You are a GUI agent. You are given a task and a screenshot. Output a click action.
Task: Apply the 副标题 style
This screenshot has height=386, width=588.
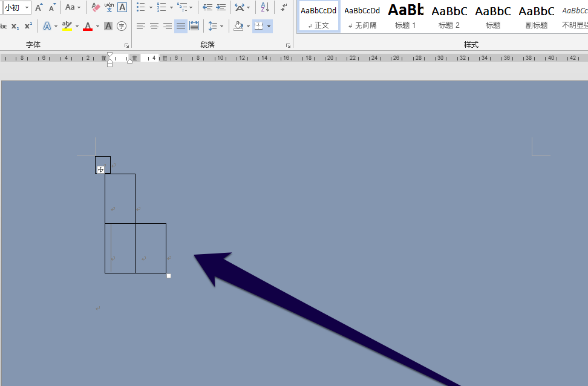(537, 17)
